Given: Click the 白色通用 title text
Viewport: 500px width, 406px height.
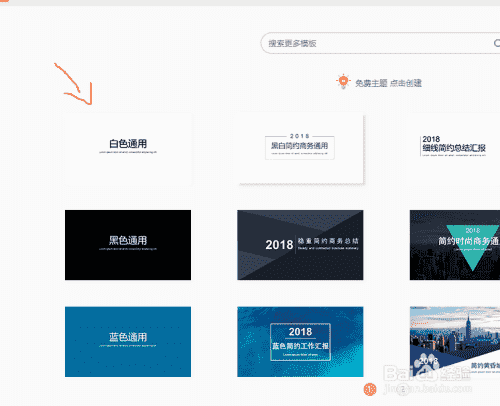Looking at the screenshot, I should pos(128,144).
